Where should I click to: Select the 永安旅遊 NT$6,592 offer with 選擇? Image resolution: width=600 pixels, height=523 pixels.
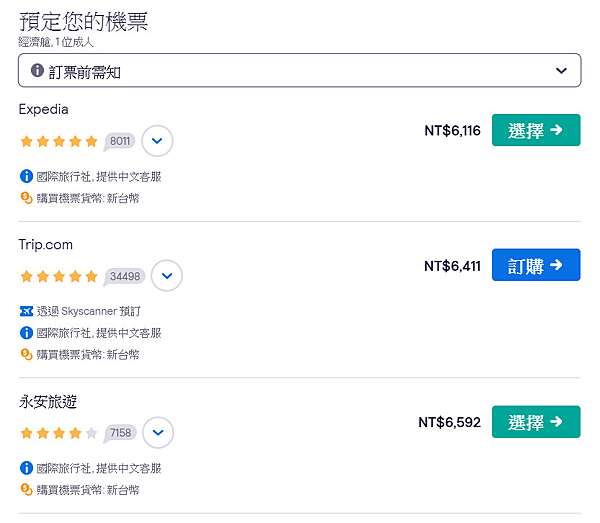536,422
